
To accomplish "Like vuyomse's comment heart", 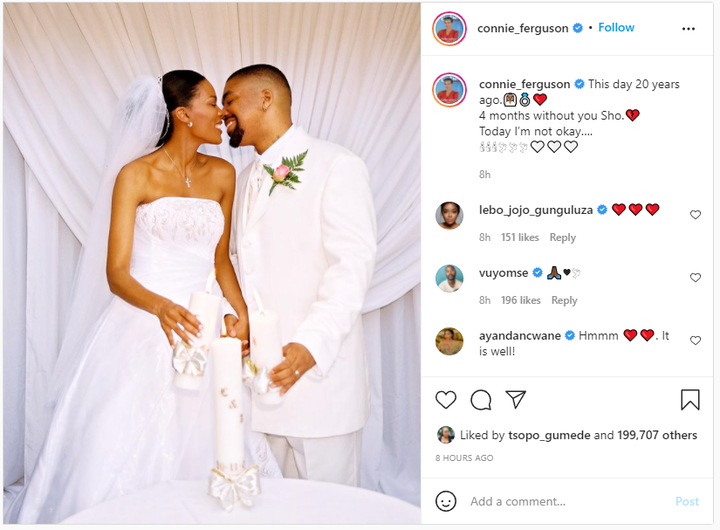I will tap(695, 277).
